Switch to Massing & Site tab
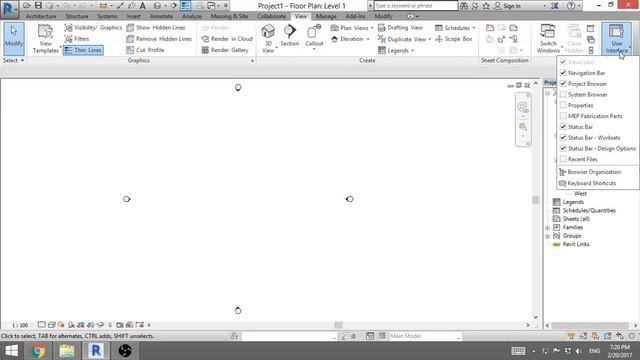 [x=229, y=16]
